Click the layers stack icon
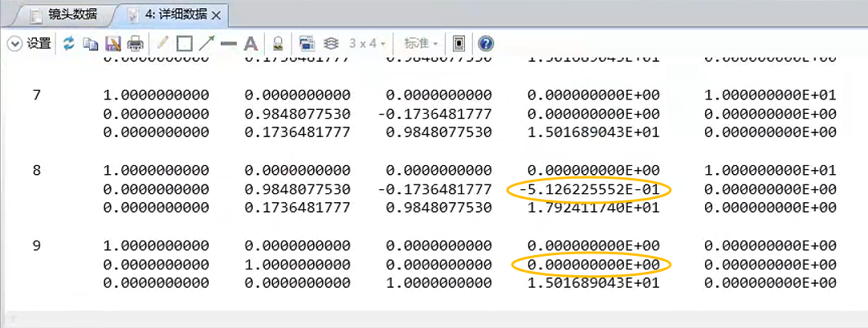868x328 pixels. [330, 43]
